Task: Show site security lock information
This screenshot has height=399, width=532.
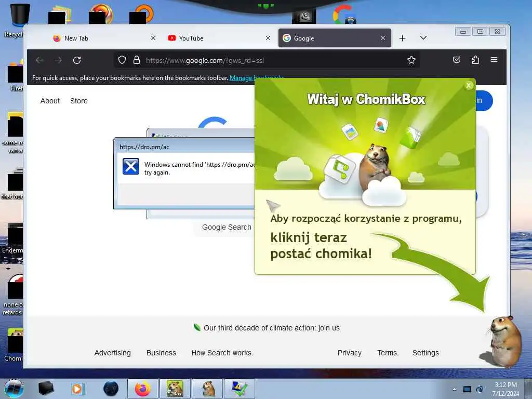Action: click(137, 60)
